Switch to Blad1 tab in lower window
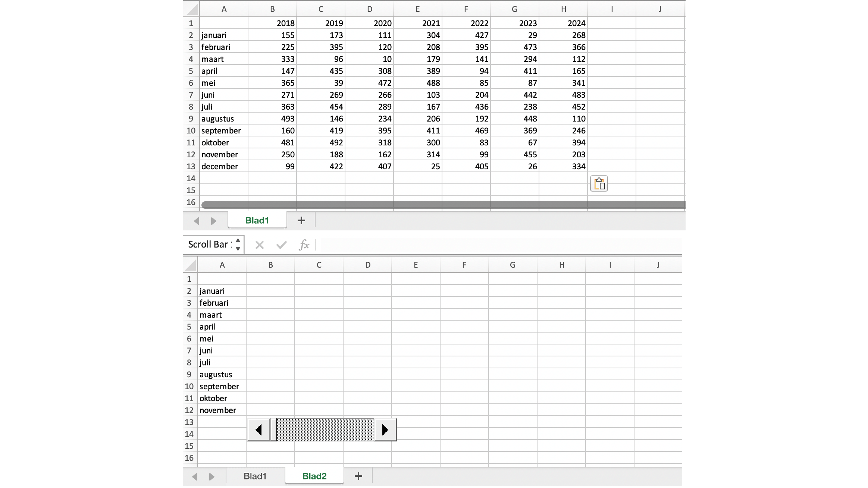This screenshot has height=488, width=868. point(255,476)
